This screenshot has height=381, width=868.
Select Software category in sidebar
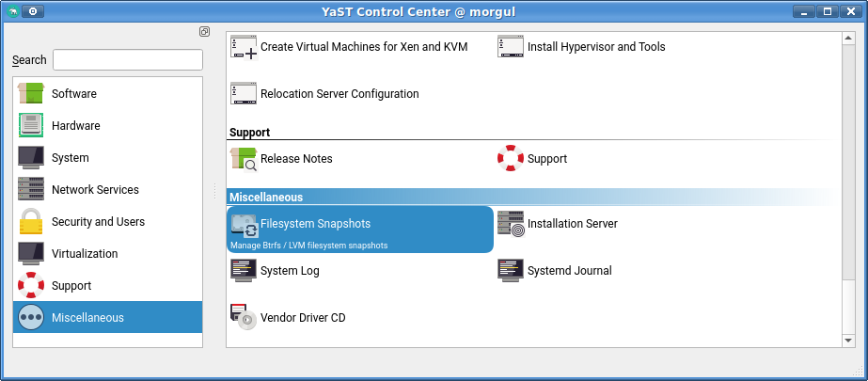[x=73, y=94]
